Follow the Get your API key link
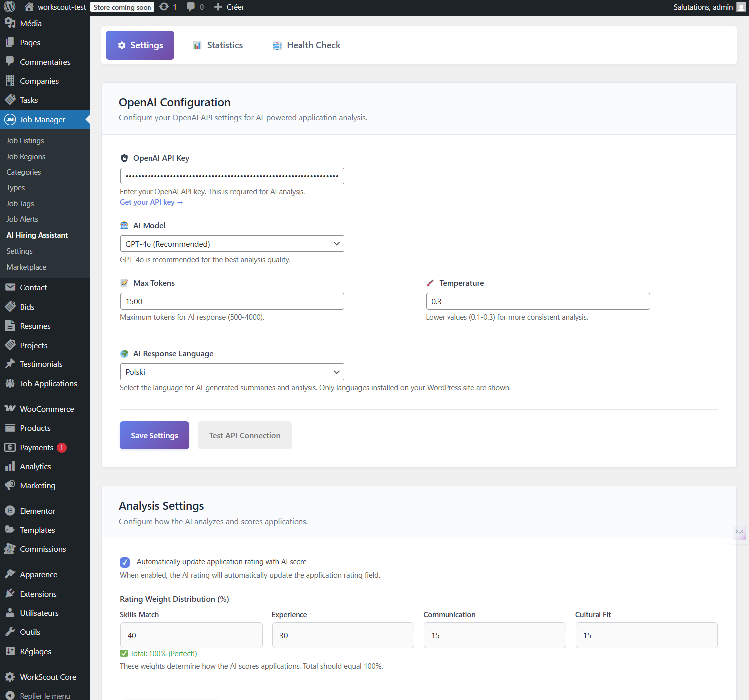Viewport: 749px width, 700px height. [151, 202]
